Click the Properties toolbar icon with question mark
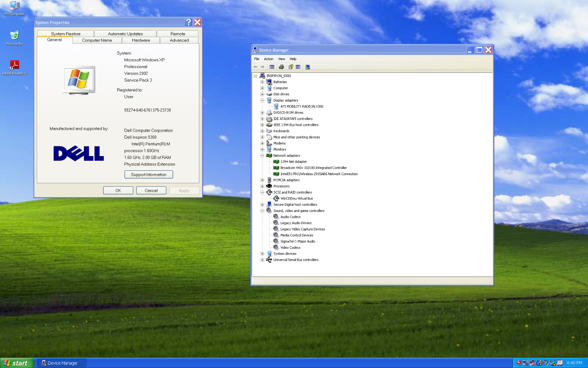 click(x=291, y=67)
